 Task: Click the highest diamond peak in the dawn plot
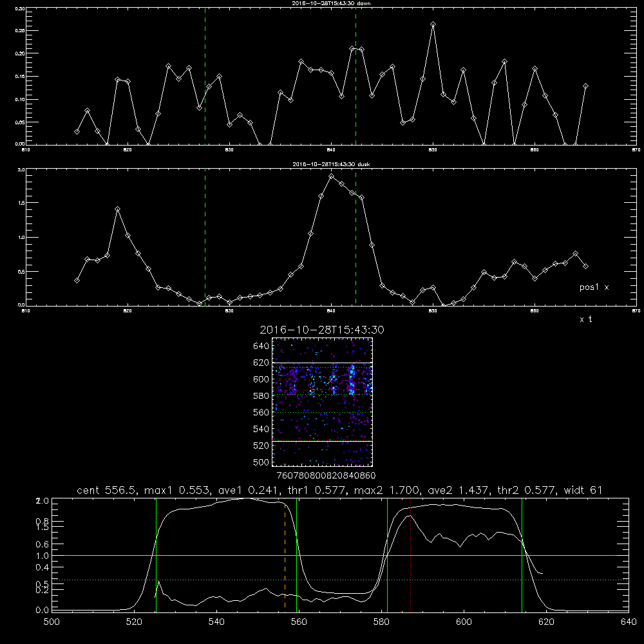[x=433, y=24]
